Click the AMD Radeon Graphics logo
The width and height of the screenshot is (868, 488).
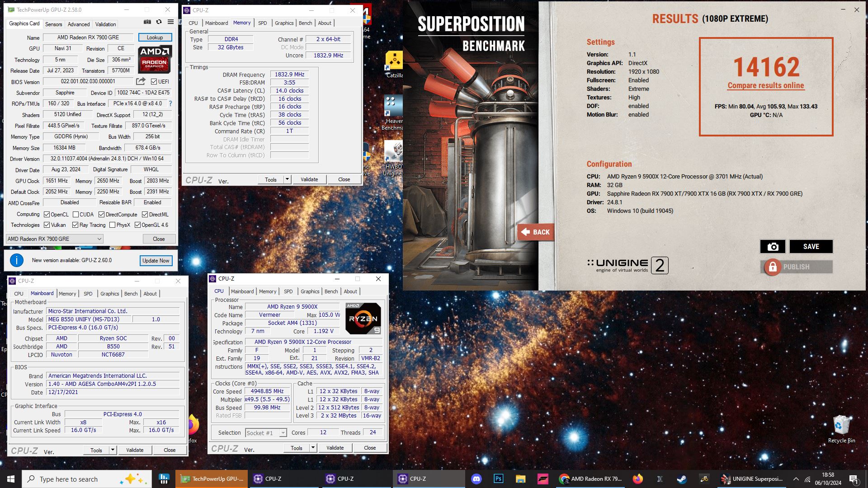click(x=155, y=59)
